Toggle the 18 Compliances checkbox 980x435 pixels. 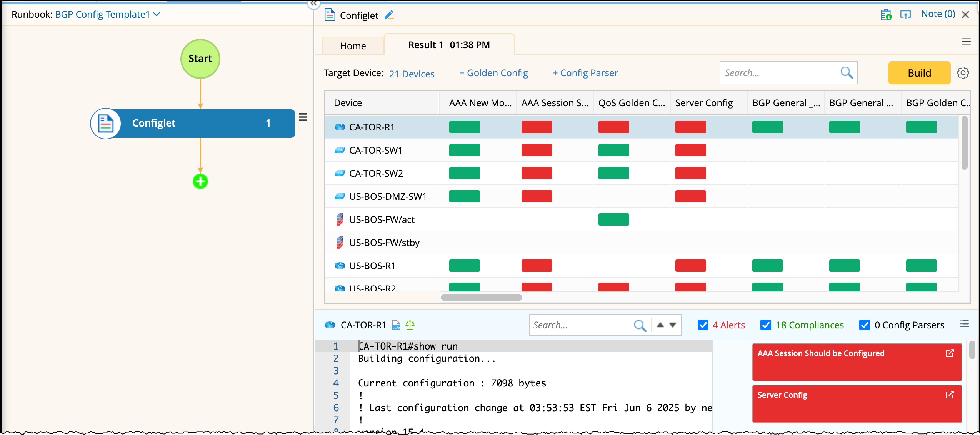766,325
